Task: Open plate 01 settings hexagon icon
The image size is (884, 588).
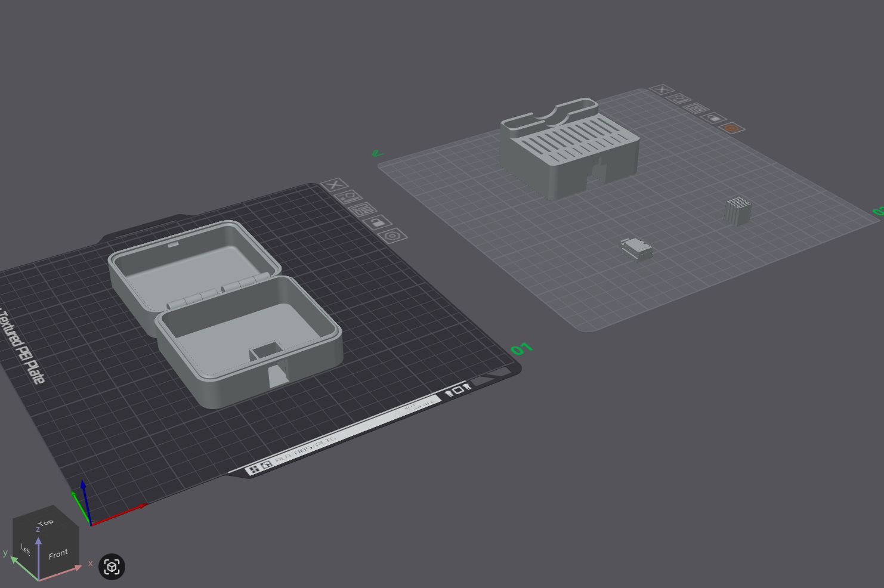Action: pyautogui.click(x=392, y=236)
